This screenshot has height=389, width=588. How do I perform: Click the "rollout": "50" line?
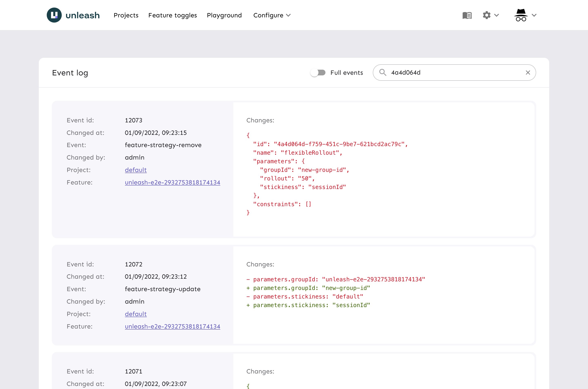pyautogui.click(x=287, y=178)
